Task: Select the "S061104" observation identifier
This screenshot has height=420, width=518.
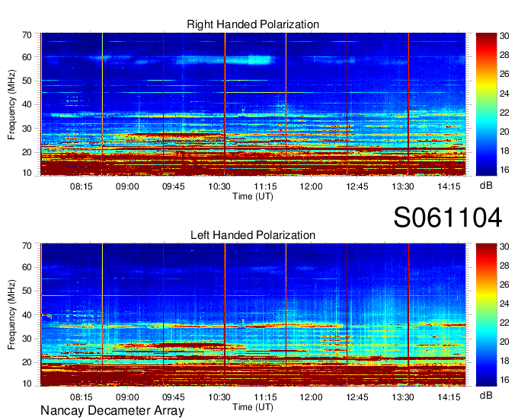Action: click(x=448, y=218)
